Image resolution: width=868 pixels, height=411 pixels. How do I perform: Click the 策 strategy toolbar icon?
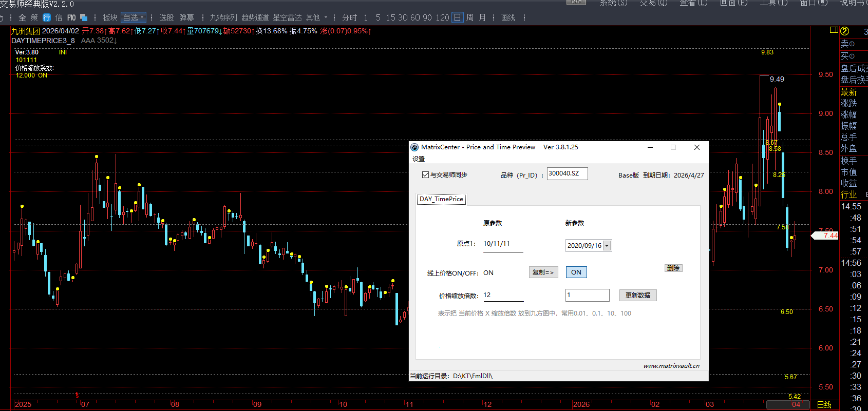point(34,17)
